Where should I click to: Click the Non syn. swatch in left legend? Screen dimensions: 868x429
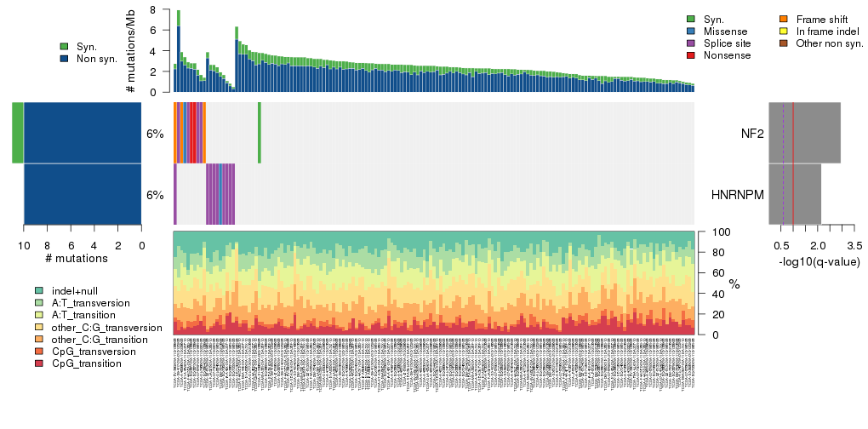[64, 59]
